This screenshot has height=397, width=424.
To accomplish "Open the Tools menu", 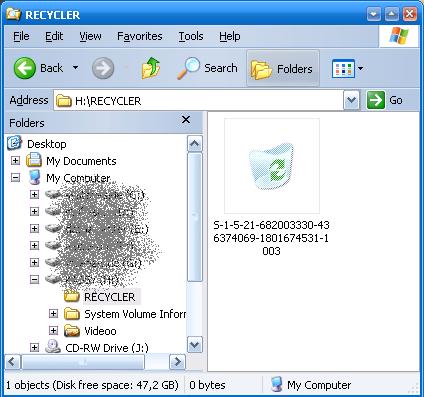I will [191, 36].
